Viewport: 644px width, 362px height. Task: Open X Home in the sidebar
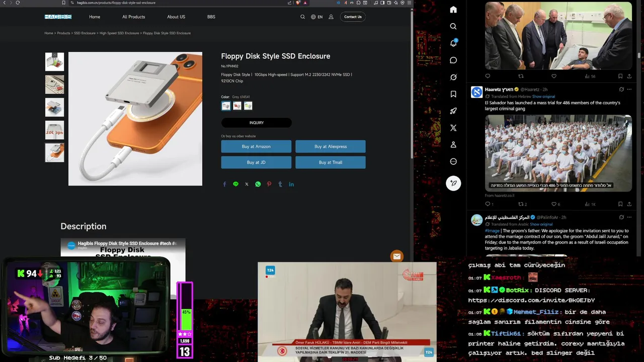453,10
